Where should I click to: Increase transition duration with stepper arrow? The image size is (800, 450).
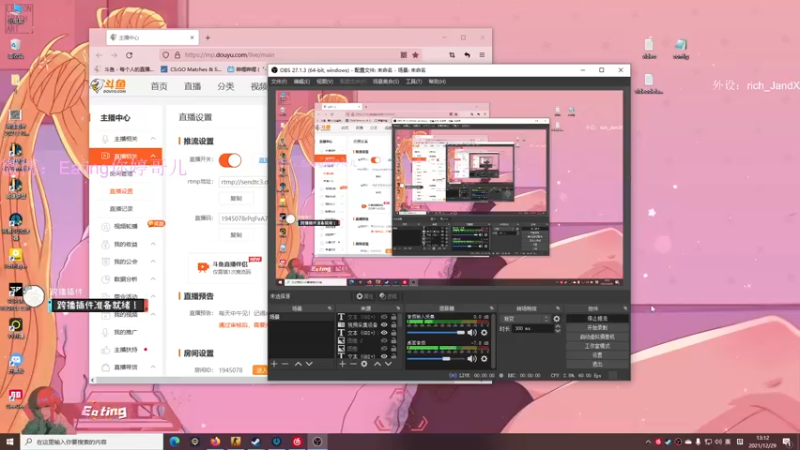(x=558, y=327)
